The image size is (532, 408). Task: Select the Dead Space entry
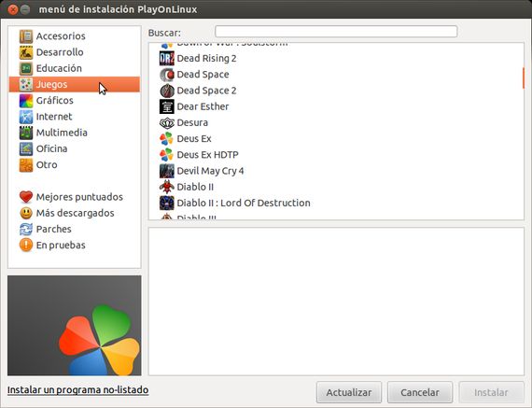pos(336,75)
